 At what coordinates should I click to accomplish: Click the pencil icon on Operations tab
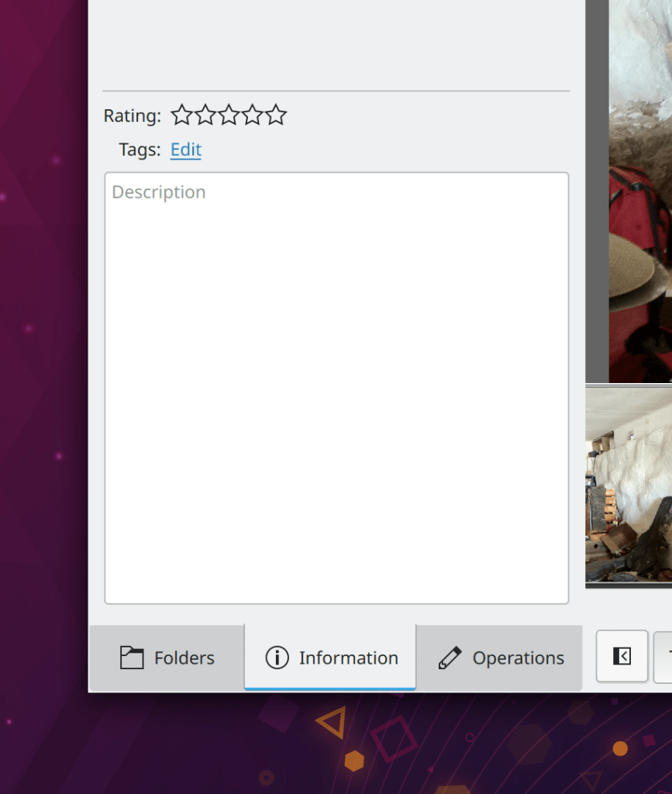450,658
